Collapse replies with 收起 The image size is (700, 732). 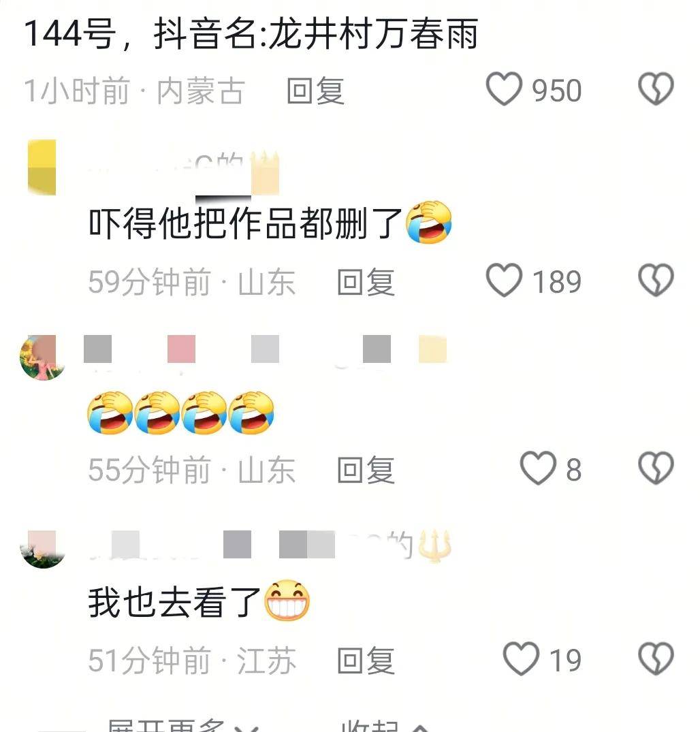385,725
